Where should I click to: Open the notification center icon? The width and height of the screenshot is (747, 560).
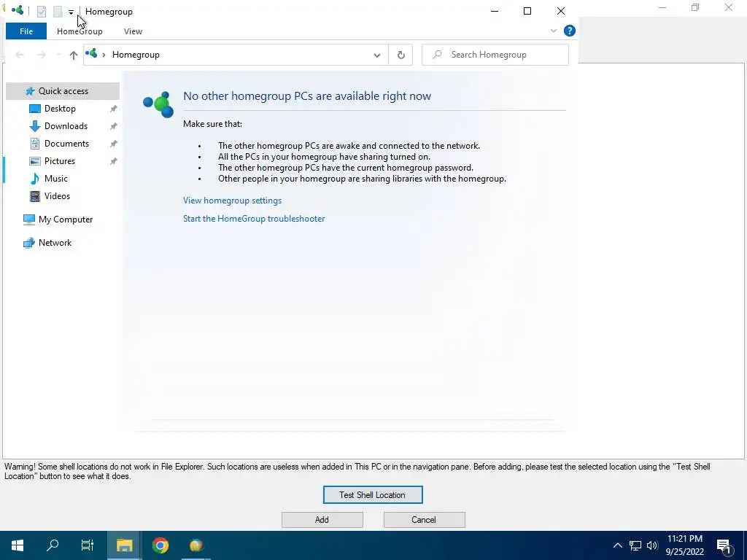724,545
